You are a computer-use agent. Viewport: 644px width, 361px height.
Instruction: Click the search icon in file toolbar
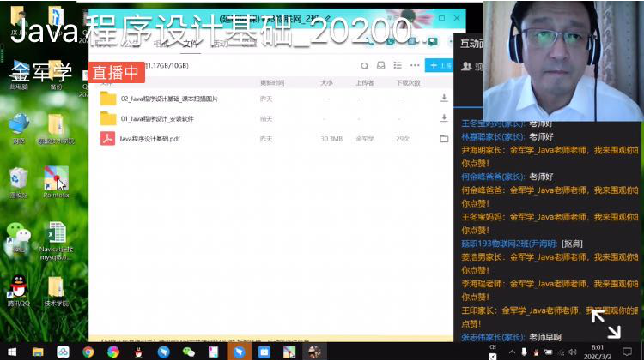click(x=365, y=65)
